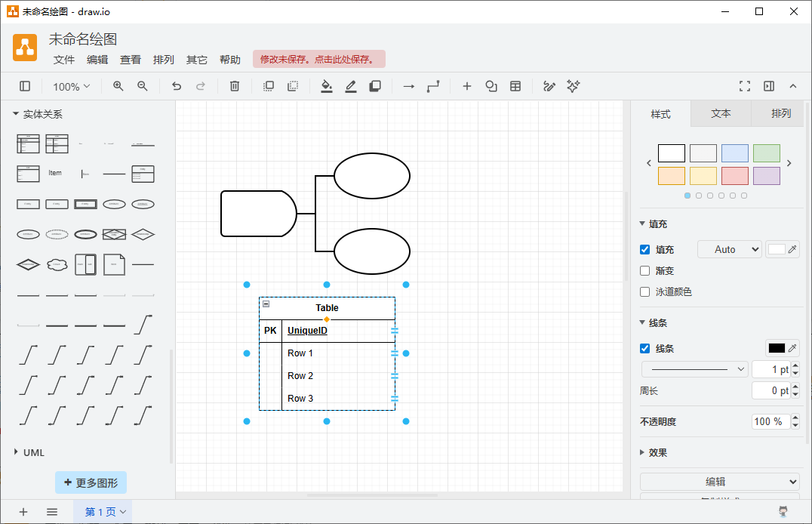This screenshot has height=524, width=812.
Task: Click the sparkle generate icon
Action: pyautogui.click(x=574, y=86)
